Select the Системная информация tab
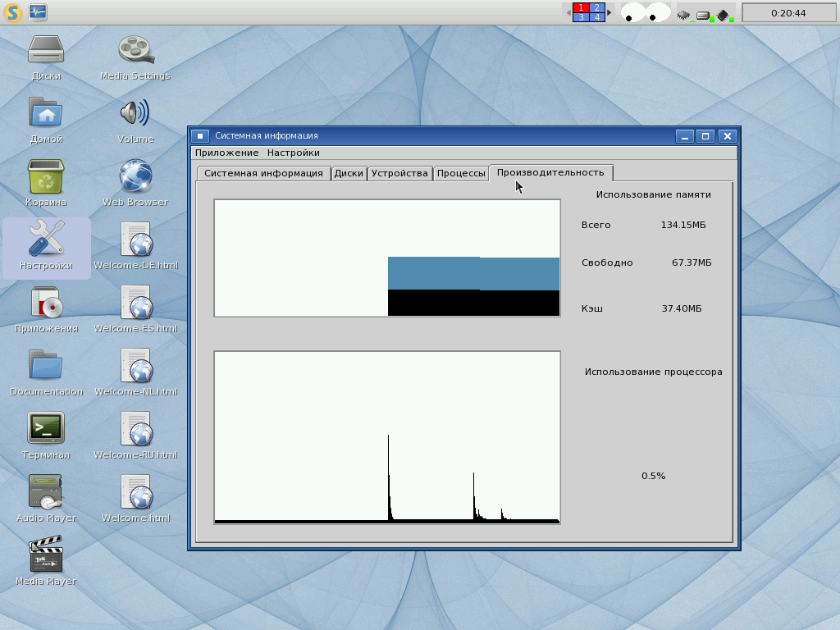Image resolution: width=840 pixels, height=630 pixels. pyautogui.click(x=263, y=173)
